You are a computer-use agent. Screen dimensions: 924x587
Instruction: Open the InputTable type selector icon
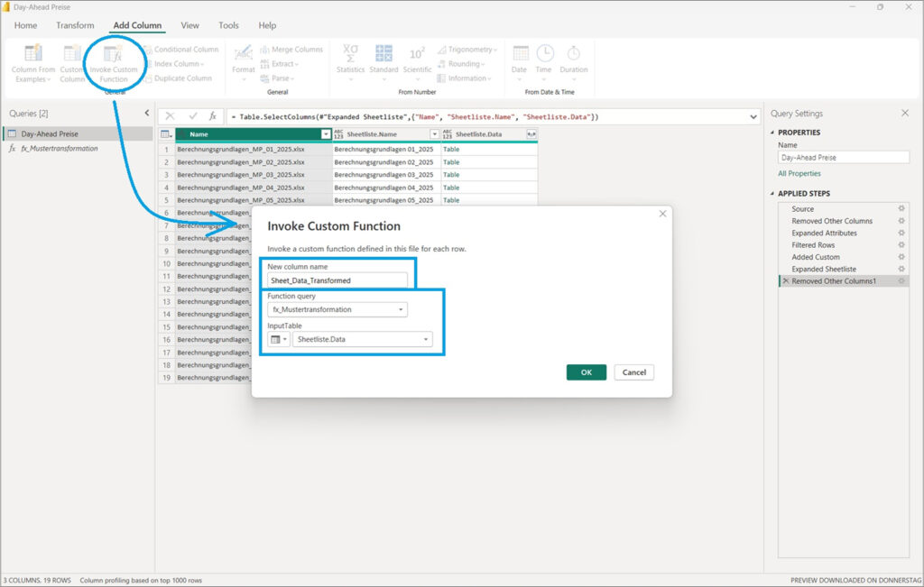click(278, 339)
